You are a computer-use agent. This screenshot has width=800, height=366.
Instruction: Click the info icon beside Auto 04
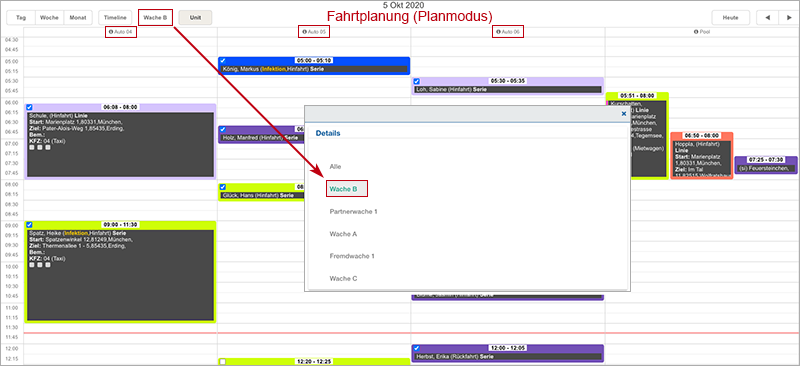(111, 32)
